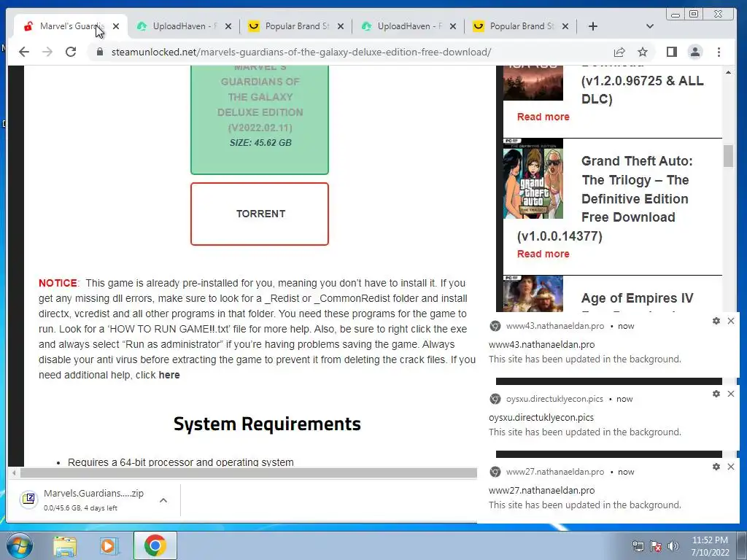
Task: Switch to first UploadHaven tab
Action: (183, 26)
